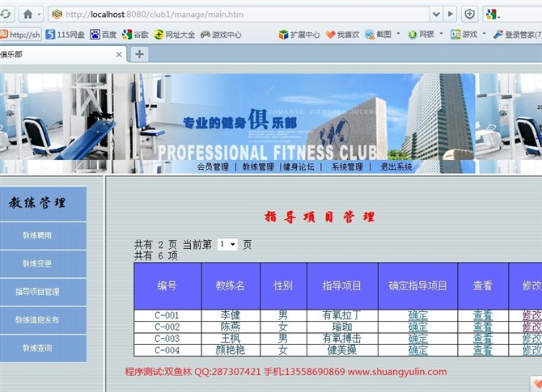The width and height of the screenshot is (542, 392).
Task: Click 确定 link for C-003 王枫
Action: coord(418,339)
